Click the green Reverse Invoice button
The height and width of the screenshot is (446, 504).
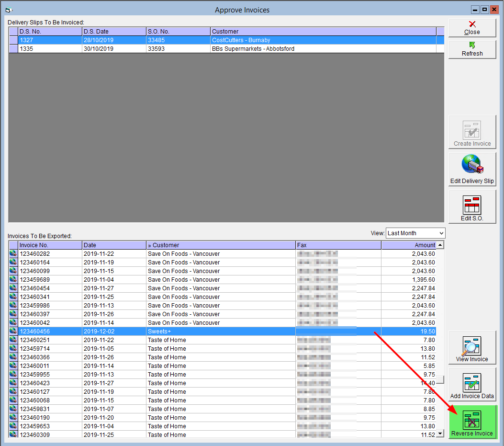[472, 422]
